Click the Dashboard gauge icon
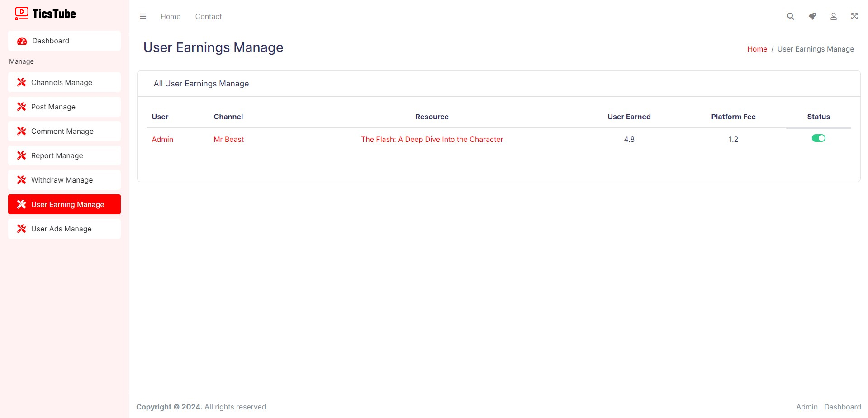The height and width of the screenshot is (418, 868). tap(22, 41)
